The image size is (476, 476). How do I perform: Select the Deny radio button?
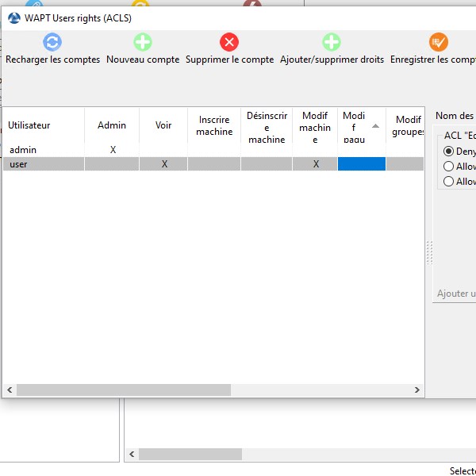point(448,152)
